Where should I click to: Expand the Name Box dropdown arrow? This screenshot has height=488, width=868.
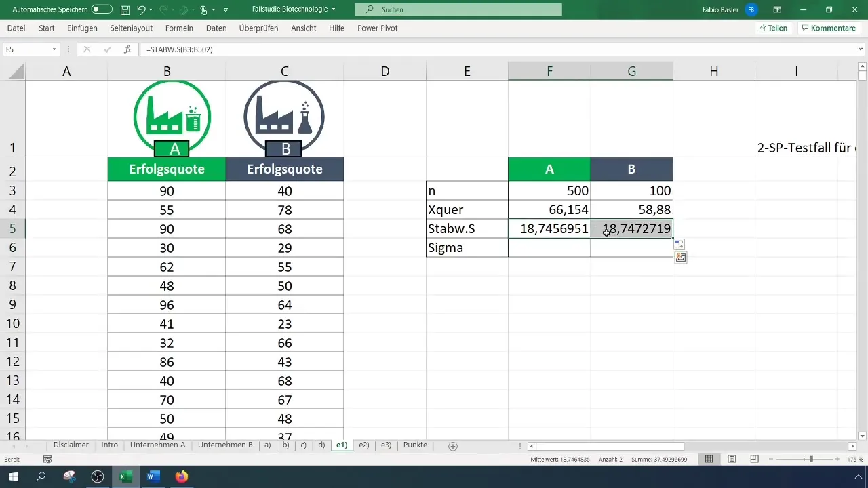coord(55,49)
